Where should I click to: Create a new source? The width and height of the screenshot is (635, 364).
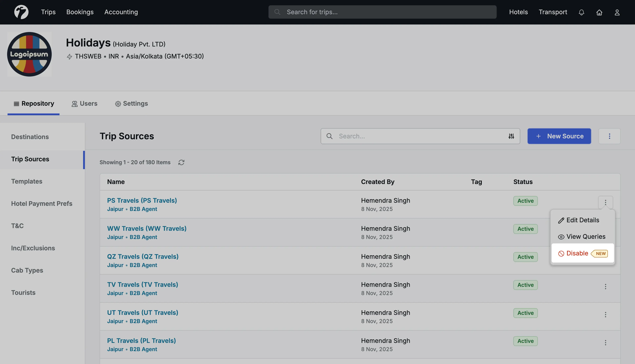click(x=559, y=136)
